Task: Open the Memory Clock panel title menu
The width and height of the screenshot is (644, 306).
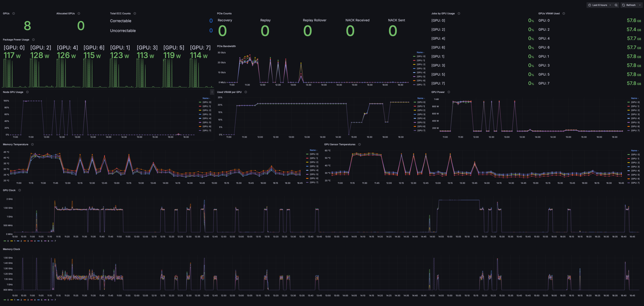Action: click(11, 249)
